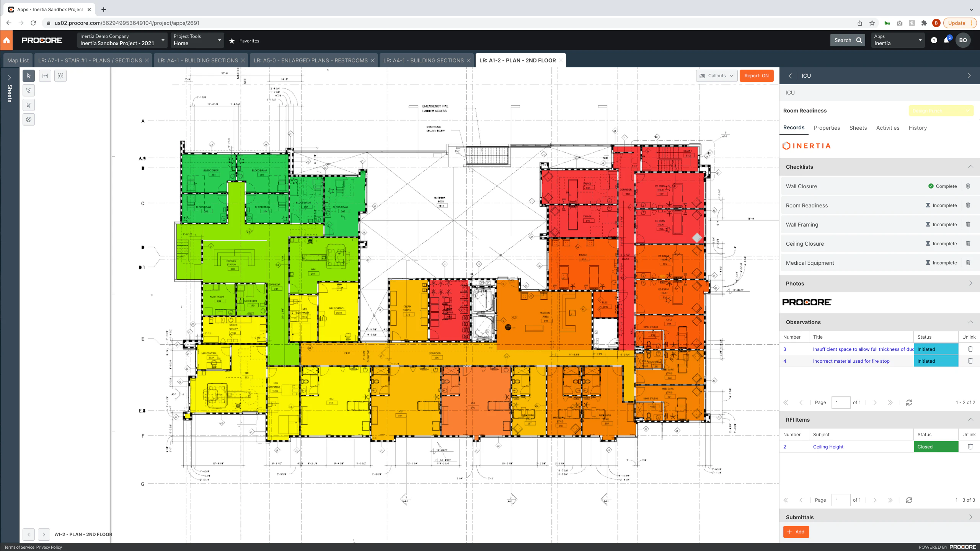Delete the Wall Closure checklist via trash icon
This screenshot has width=980, height=551.
click(x=969, y=186)
